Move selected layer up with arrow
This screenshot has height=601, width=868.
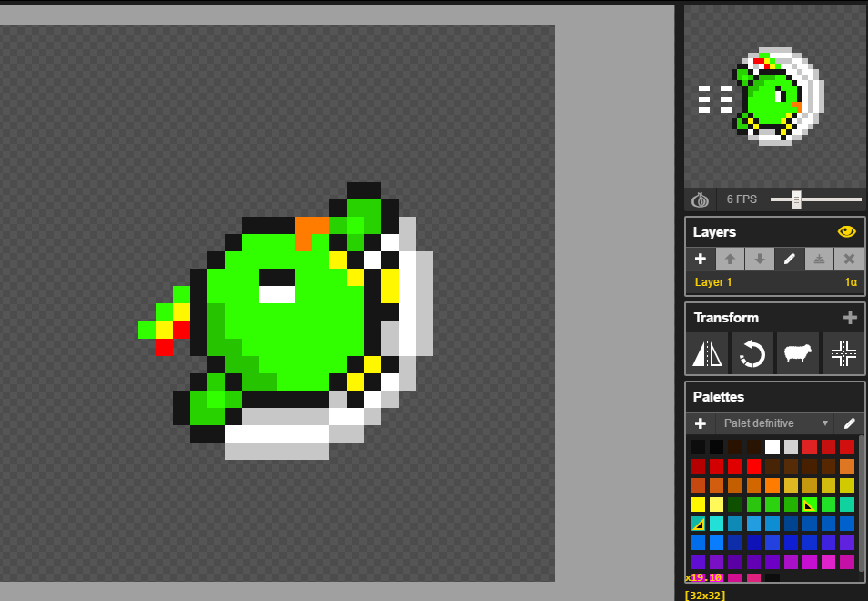pyautogui.click(x=731, y=259)
